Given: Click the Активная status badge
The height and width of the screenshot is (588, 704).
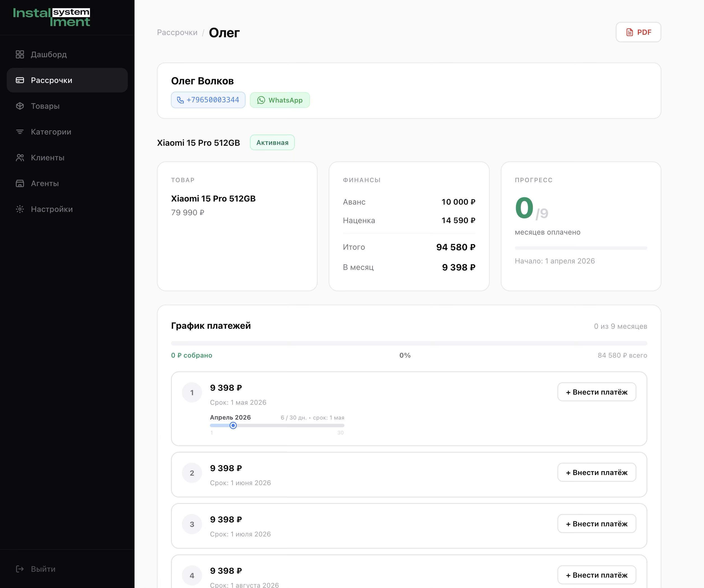Looking at the screenshot, I should coord(272,142).
